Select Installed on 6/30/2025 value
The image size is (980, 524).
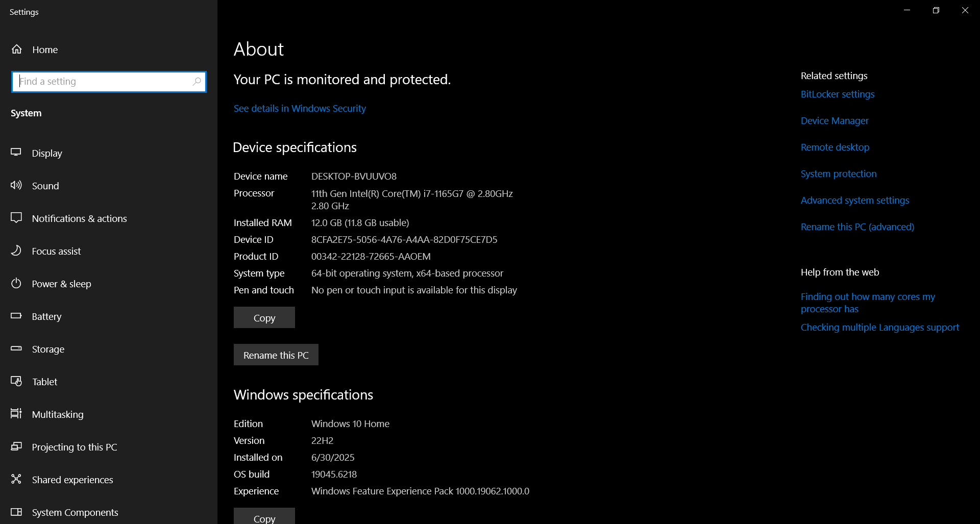click(333, 458)
